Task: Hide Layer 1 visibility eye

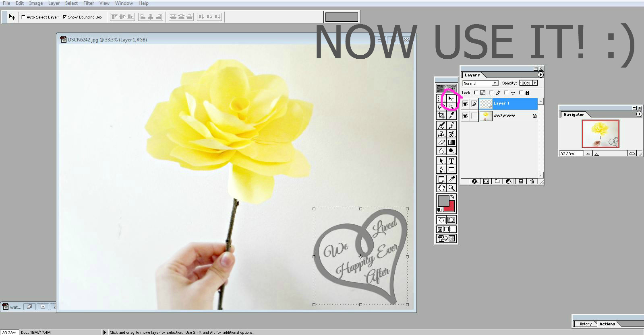Action: tap(465, 104)
